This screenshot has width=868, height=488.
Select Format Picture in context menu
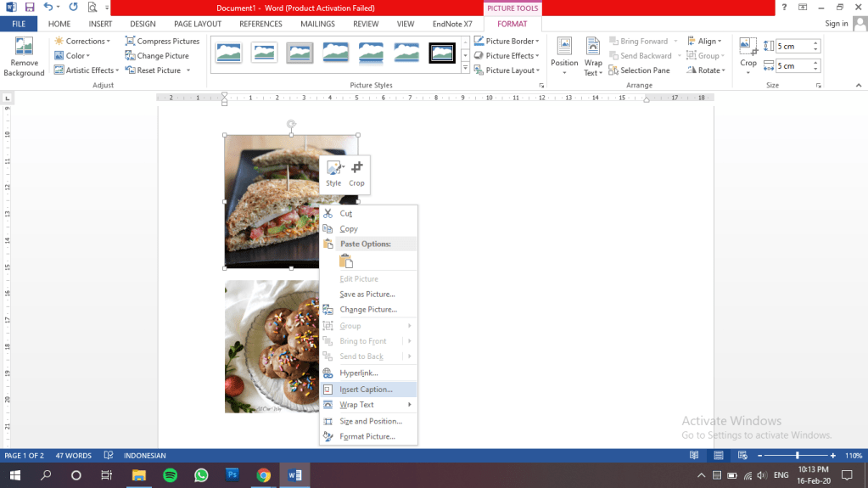367,436
